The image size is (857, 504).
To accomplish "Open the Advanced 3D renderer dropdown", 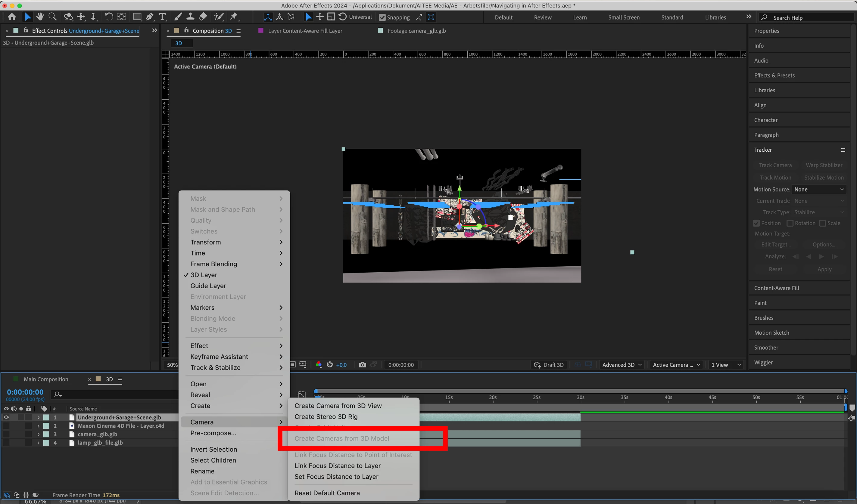I will [x=622, y=365].
